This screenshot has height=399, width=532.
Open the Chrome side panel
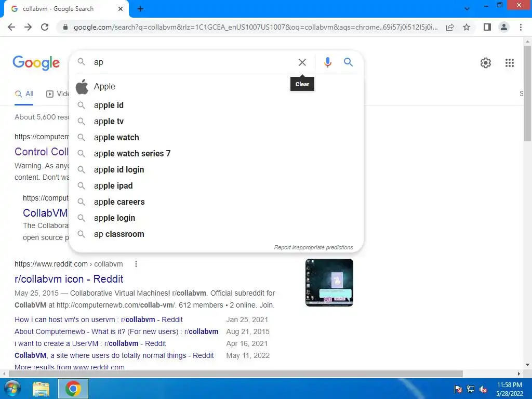point(487,27)
